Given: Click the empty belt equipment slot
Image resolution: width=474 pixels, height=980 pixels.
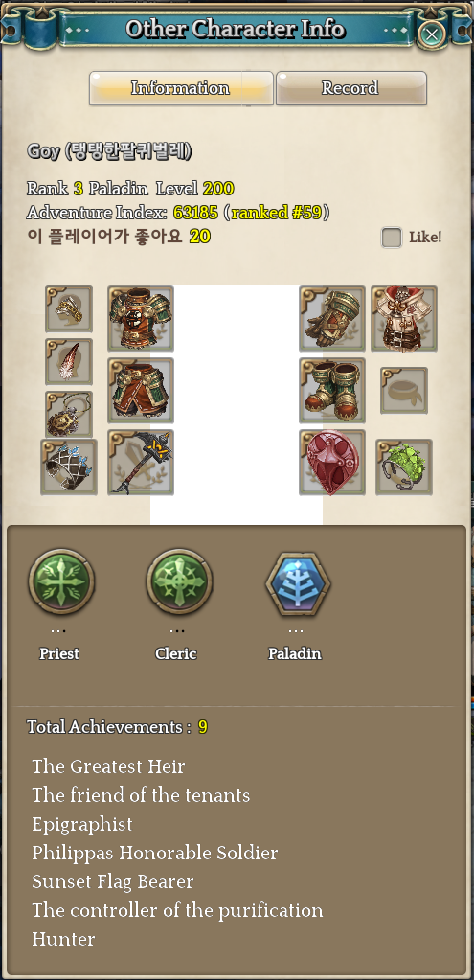Looking at the screenshot, I should click(404, 391).
